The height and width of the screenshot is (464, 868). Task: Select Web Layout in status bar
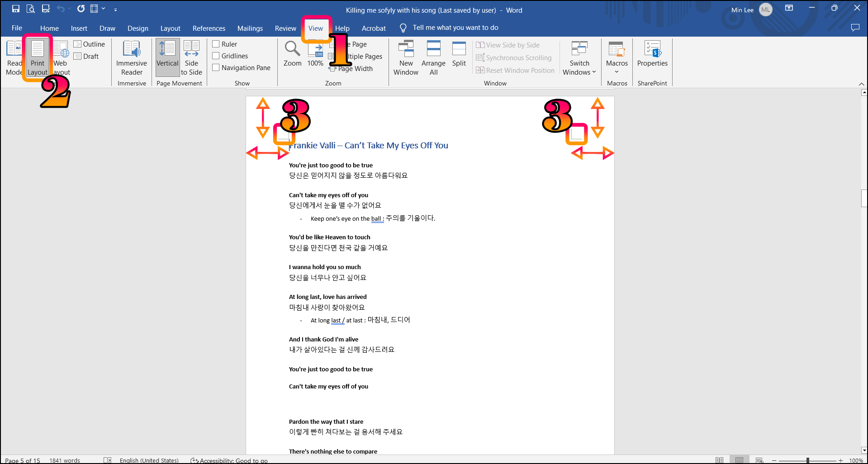click(759, 460)
